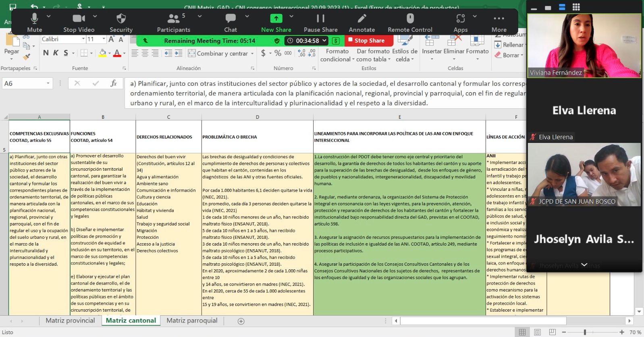Expand the Calibri font name dropdown
The width and height of the screenshot is (644, 337).
pos(83,39)
